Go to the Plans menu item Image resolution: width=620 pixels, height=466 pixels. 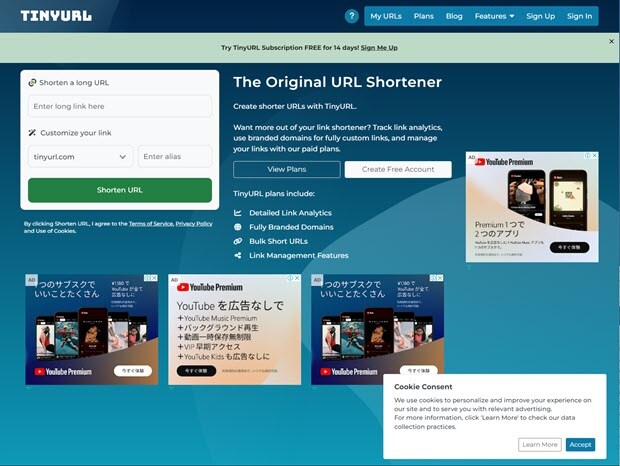424,16
